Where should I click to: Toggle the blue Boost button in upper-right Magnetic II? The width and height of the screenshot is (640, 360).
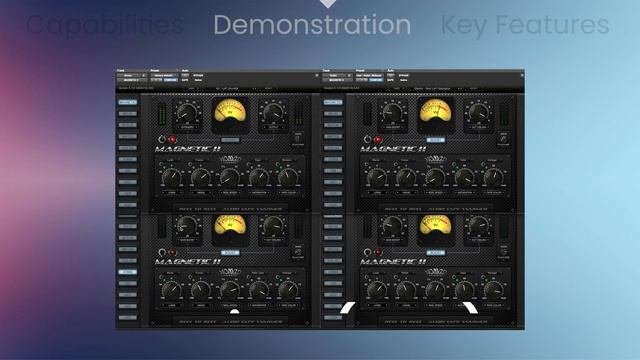436,140
